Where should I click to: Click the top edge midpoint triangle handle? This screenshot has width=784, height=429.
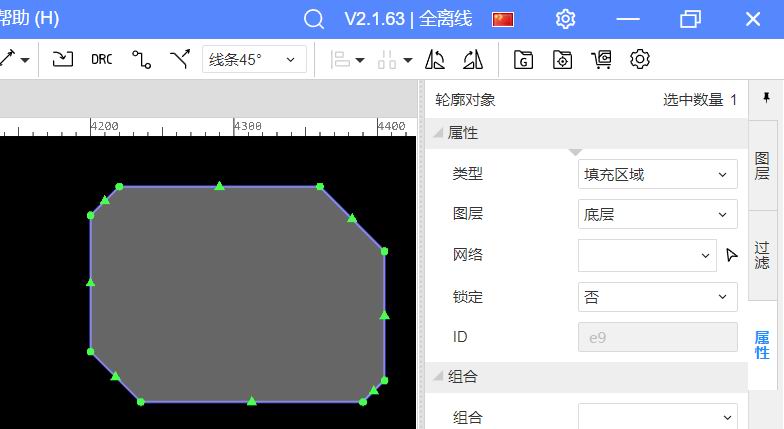pos(220,186)
